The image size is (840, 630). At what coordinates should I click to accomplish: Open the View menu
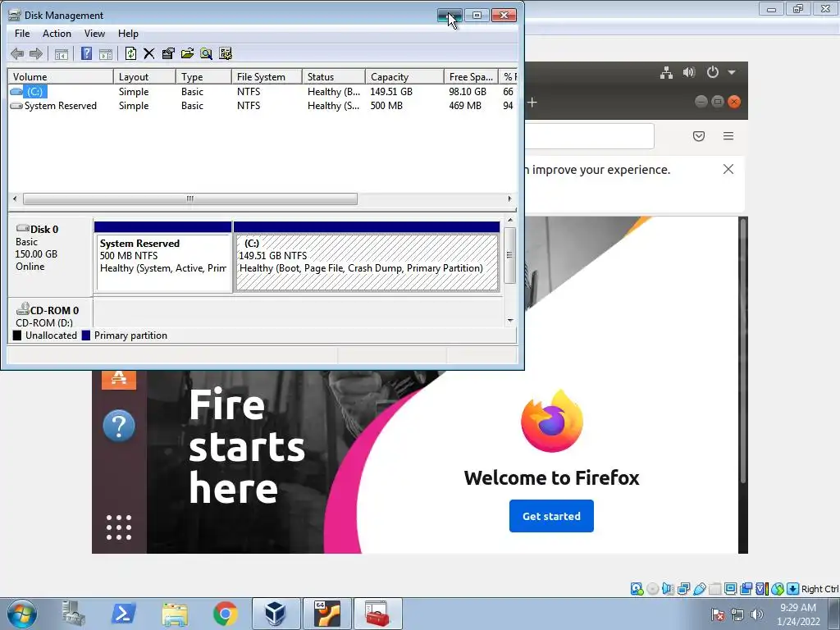click(x=94, y=33)
